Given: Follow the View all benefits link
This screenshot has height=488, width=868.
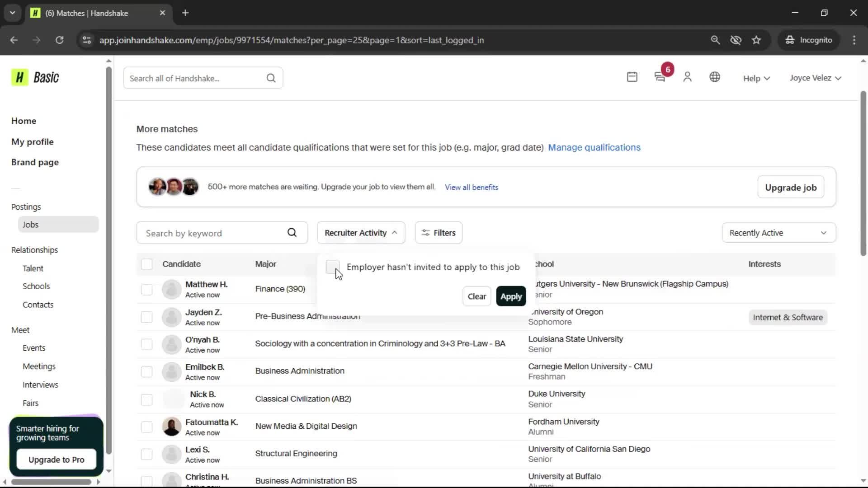Looking at the screenshot, I should [471, 188].
